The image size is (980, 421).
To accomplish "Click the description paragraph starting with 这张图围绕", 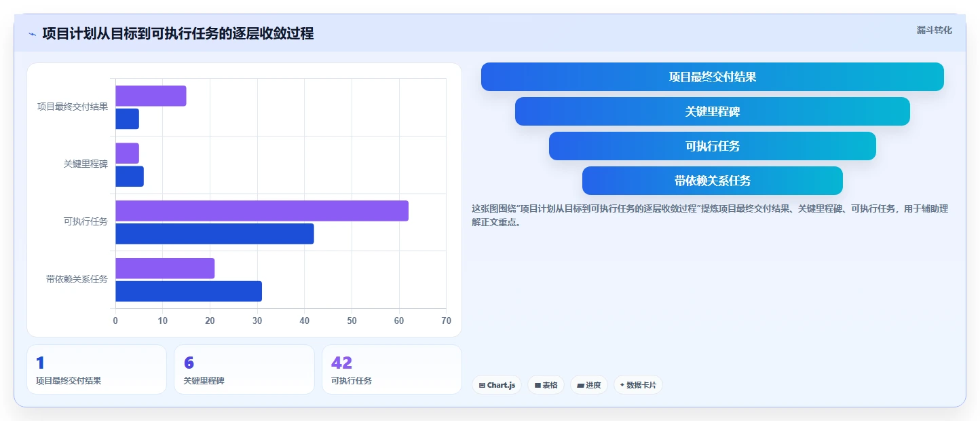I will point(710,215).
